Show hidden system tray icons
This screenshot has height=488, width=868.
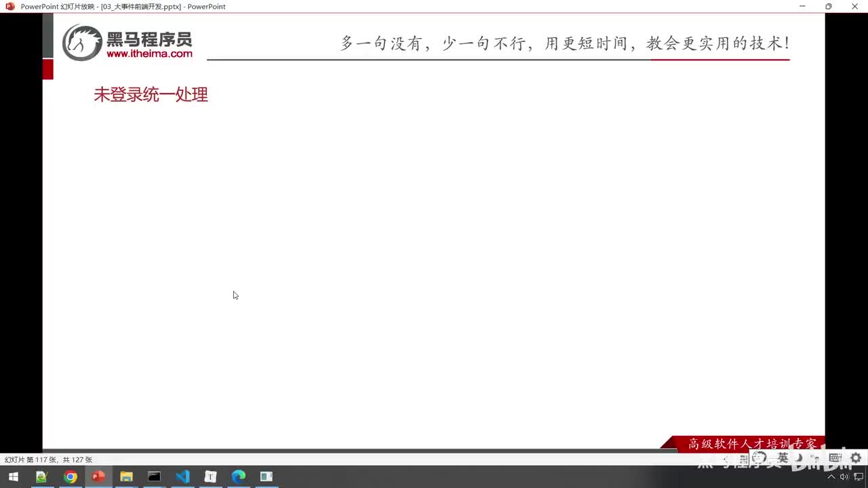[x=831, y=477]
